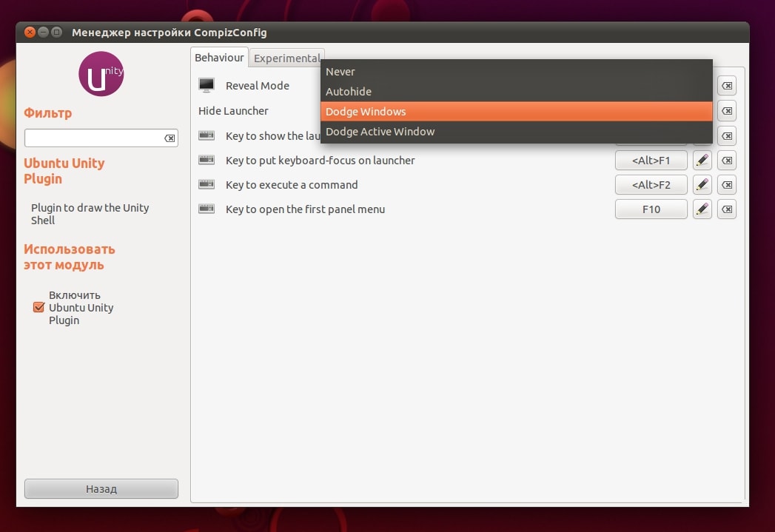Click keyboard icon beside keyboard-focus on launcher

(x=206, y=160)
